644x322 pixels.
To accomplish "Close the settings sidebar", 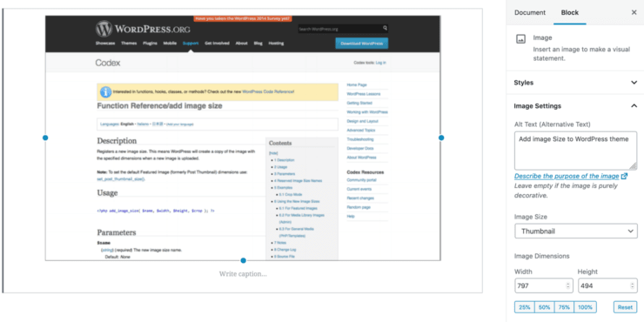I will click(x=634, y=12).
